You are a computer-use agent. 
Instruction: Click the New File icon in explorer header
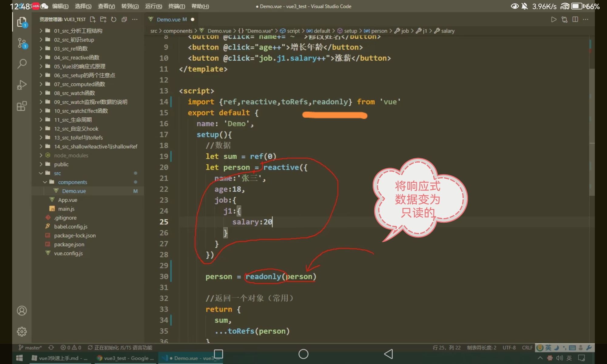point(93,19)
